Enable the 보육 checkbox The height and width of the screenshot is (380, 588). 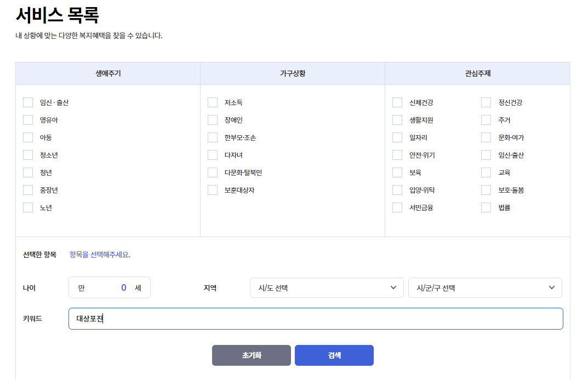pyautogui.click(x=397, y=173)
